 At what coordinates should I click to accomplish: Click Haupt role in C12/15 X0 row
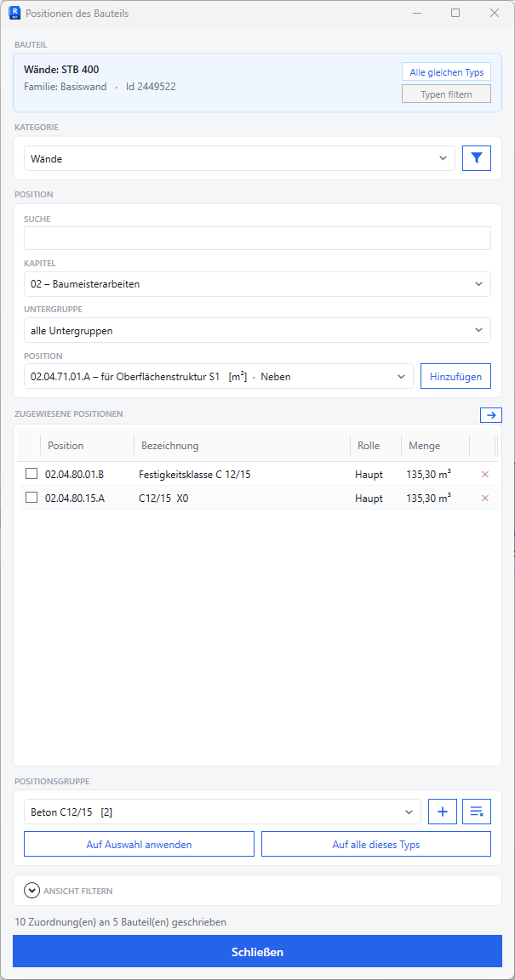coord(368,499)
